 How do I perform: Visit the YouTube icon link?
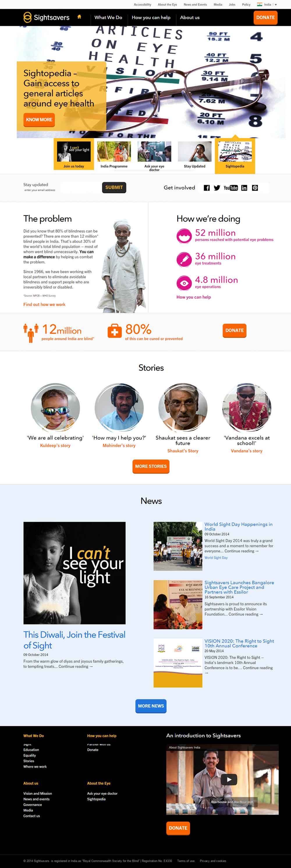(x=231, y=188)
